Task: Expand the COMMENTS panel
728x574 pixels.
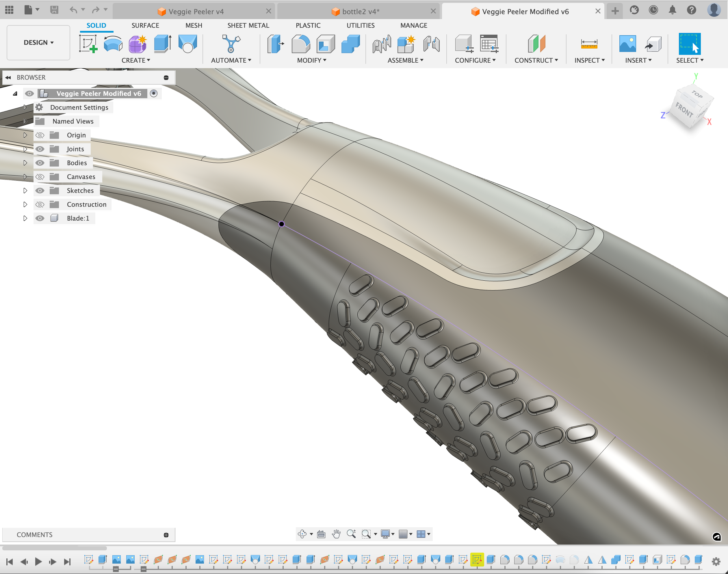Action: coord(166,535)
